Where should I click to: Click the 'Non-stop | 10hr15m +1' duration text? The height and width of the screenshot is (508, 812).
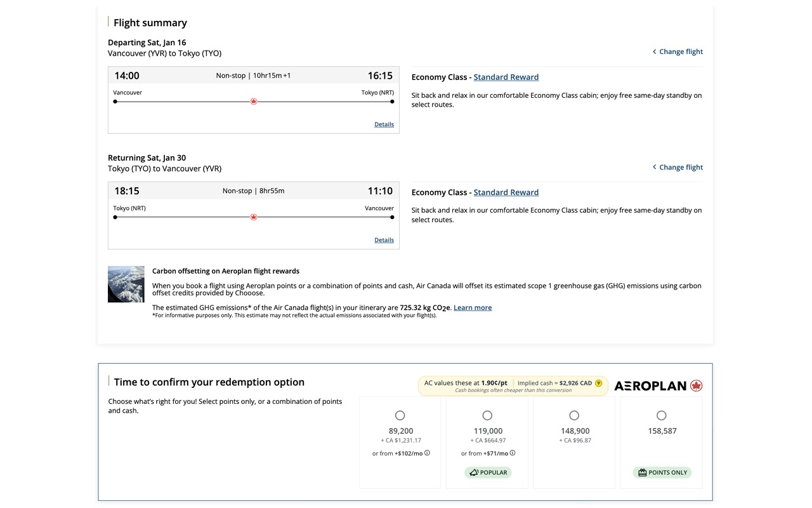click(254, 76)
